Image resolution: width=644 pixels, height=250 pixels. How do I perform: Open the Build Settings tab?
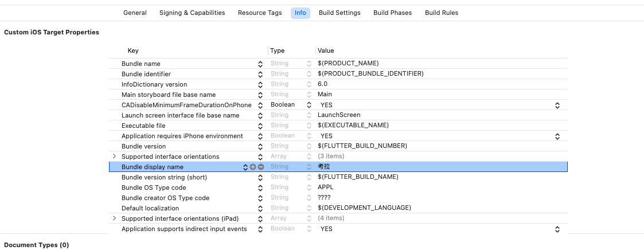point(339,13)
